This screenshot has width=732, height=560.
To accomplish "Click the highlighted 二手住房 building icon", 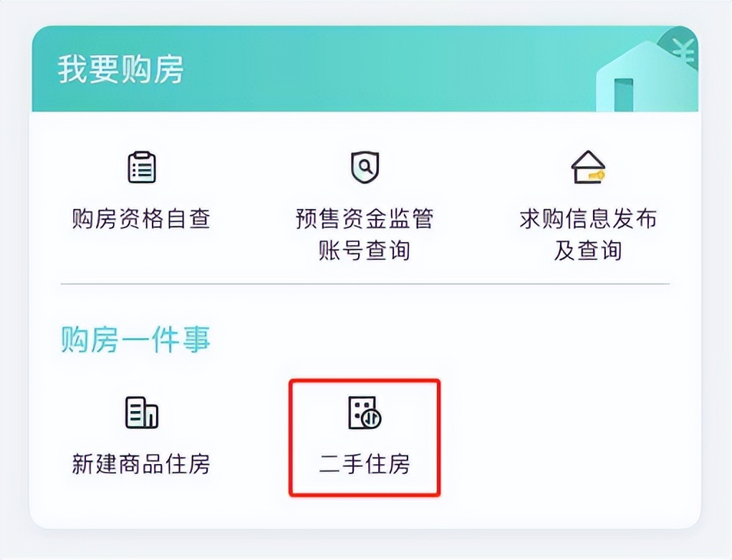I will pyautogui.click(x=365, y=413).
